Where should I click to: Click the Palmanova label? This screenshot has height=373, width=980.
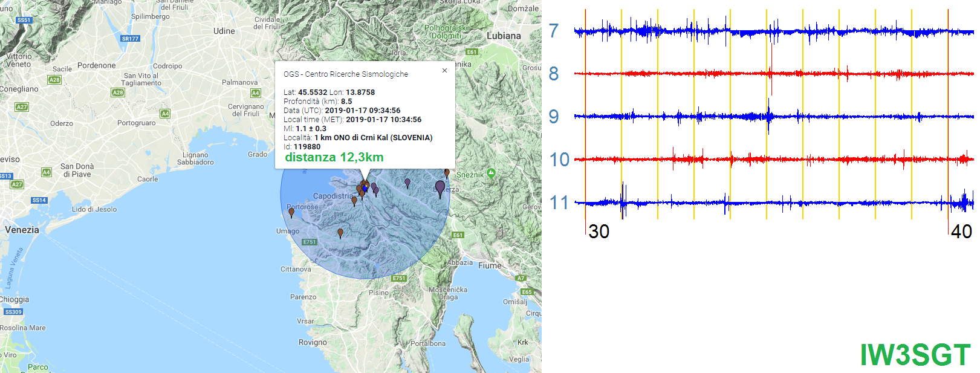click(x=239, y=82)
